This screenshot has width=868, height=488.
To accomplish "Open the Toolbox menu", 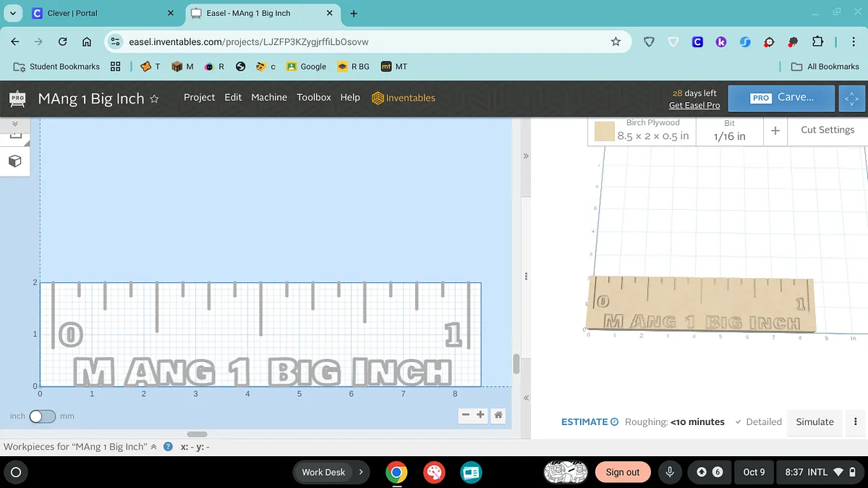I will pyautogui.click(x=313, y=98).
